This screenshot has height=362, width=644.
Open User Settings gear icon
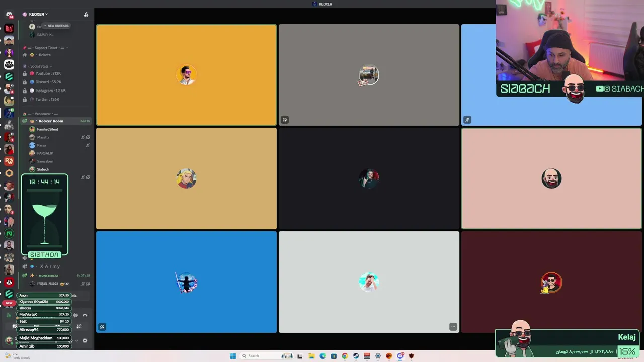click(85, 340)
